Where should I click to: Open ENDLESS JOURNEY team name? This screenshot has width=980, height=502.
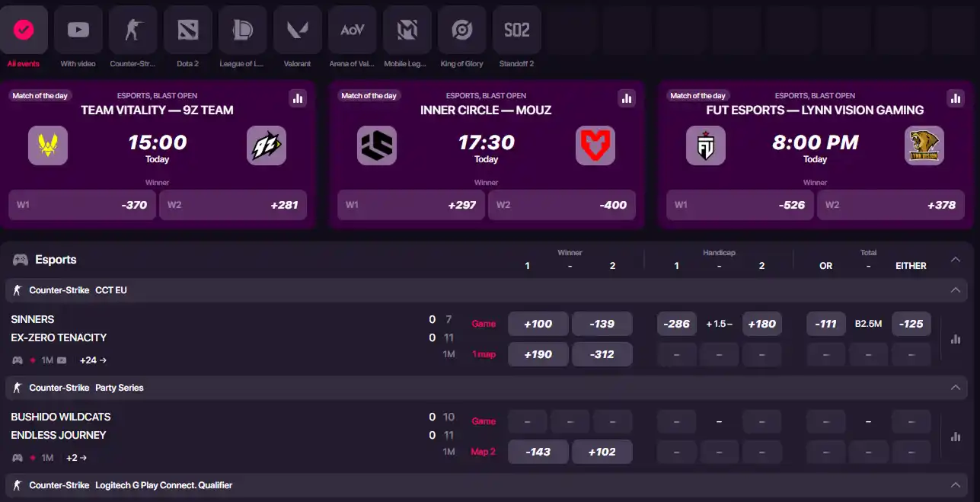[x=59, y=435]
